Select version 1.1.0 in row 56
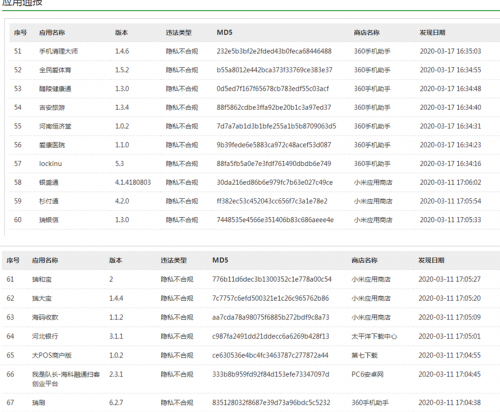 pyautogui.click(x=122, y=145)
